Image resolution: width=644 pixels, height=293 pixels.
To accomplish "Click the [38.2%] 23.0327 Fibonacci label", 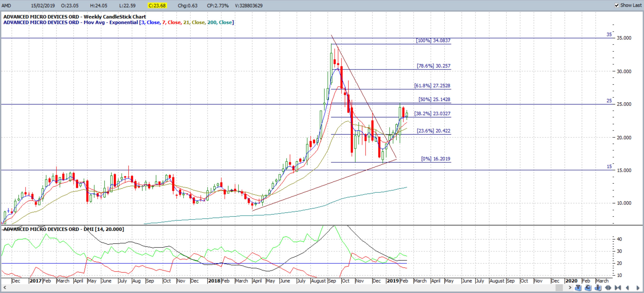I will pos(432,114).
